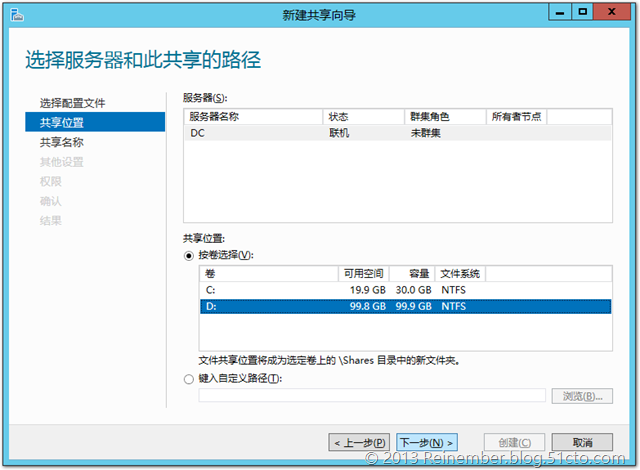
Task: Click the 其他设置 step in sidebar
Action: [x=62, y=162]
